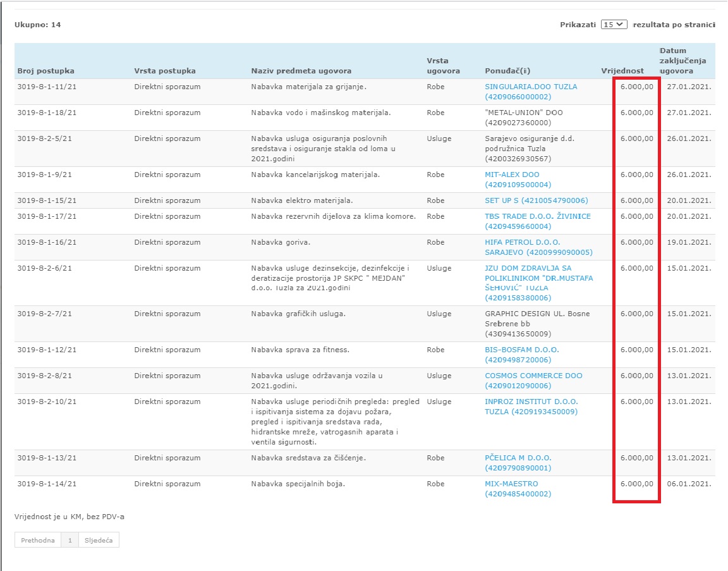Sort by Naziv predmeta ugovora header
Viewport: 728px width, 571px height.
(301, 71)
